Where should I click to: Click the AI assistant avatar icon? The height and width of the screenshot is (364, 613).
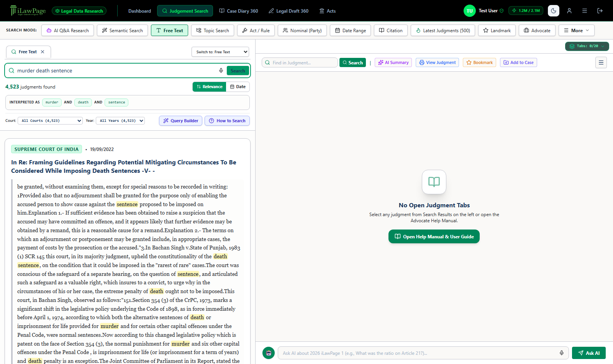[269, 353]
